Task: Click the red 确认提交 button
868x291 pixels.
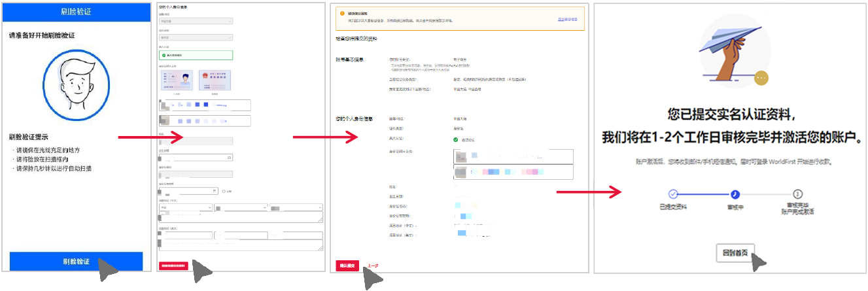Action: (x=347, y=265)
